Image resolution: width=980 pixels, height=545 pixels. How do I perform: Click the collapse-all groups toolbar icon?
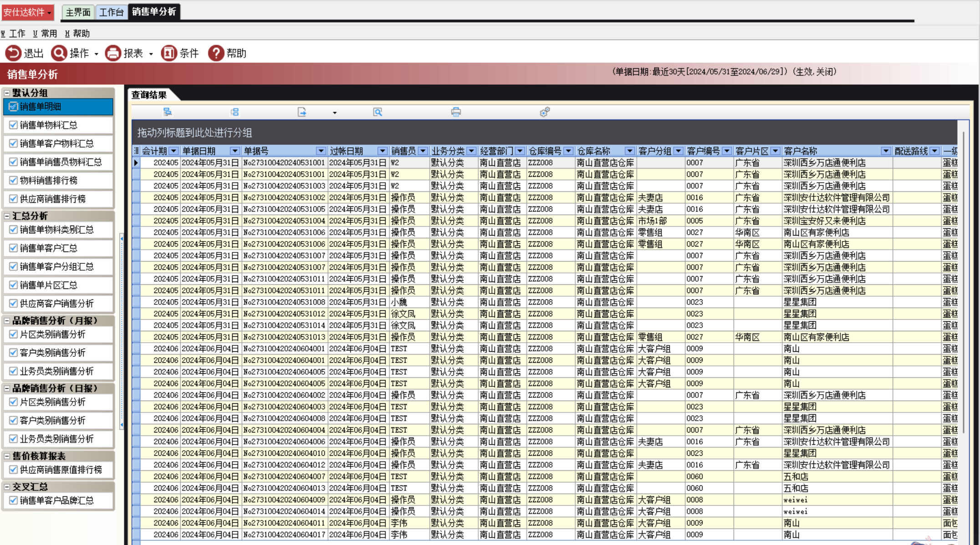(x=235, y=112)
